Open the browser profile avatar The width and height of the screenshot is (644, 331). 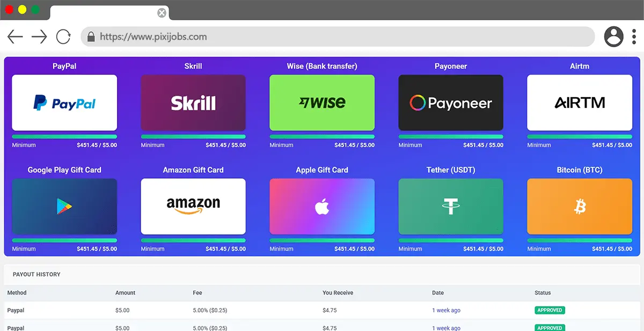tap(613, 36)
